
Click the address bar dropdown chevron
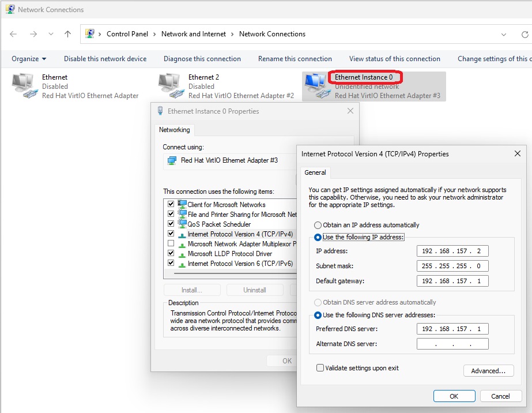[x=504, y=34]
